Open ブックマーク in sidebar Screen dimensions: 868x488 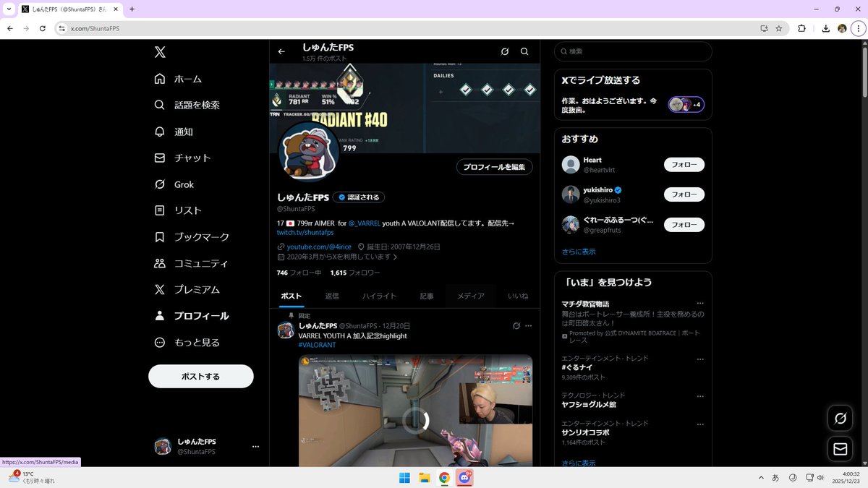tap(192, 236)
